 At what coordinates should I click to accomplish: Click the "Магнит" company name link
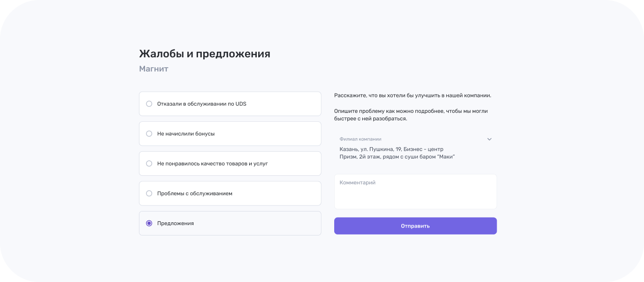[153, 69]
